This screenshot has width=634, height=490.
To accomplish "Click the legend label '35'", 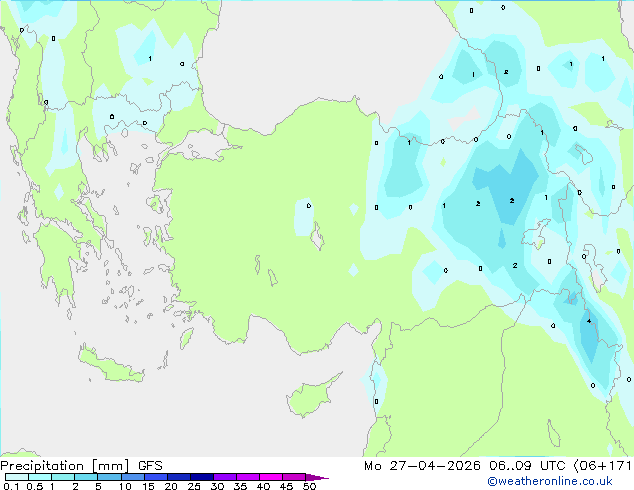I will [240, 486].
